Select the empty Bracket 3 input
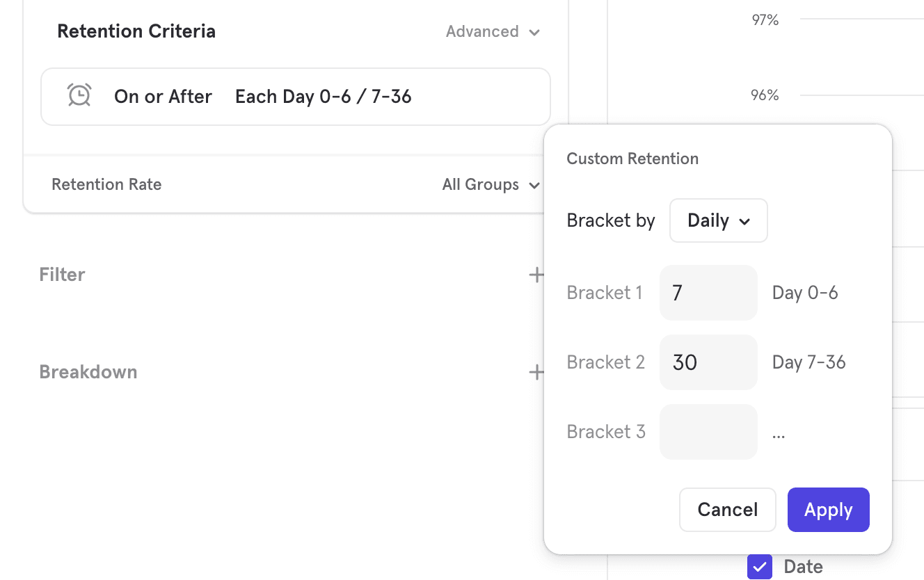The image size is (924, 580). 708,432
